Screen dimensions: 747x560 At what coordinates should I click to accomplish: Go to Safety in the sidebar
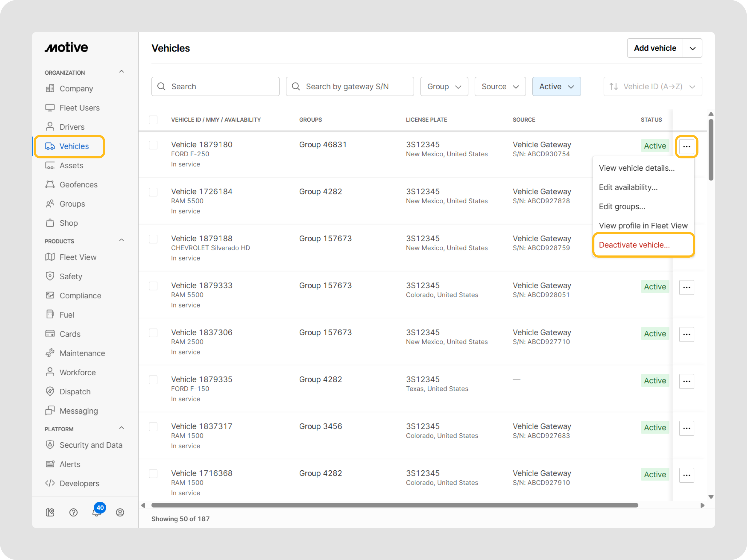click(x=71, y=277)
